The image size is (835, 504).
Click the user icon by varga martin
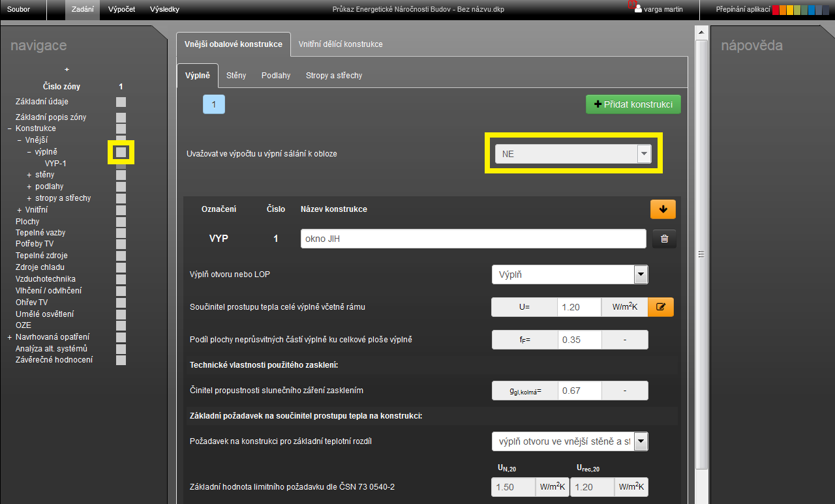[x=638, y=10]
